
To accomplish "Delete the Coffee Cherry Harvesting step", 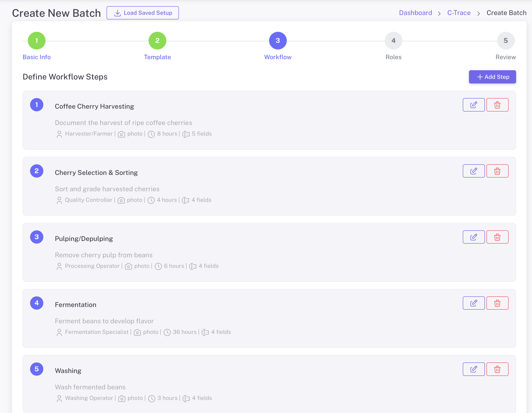I will [497, 105].
